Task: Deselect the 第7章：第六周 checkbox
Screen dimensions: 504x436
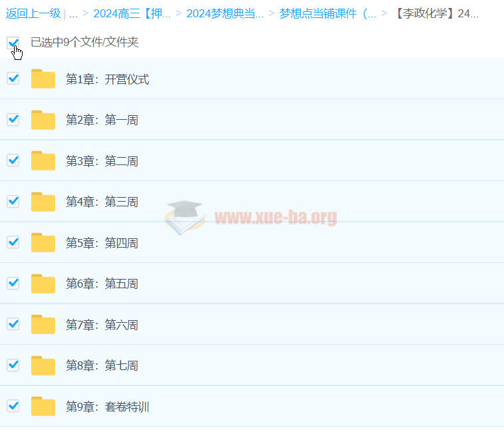Action: click(x=13, y=324)
